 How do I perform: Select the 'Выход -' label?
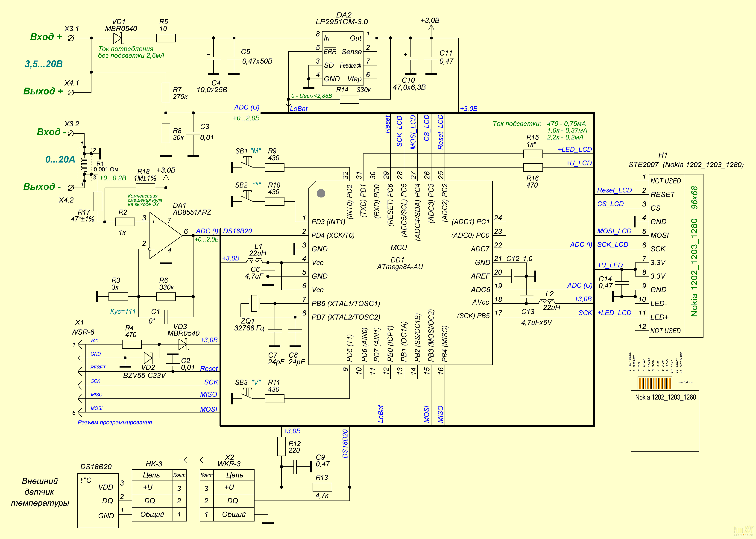click(42, 186)
